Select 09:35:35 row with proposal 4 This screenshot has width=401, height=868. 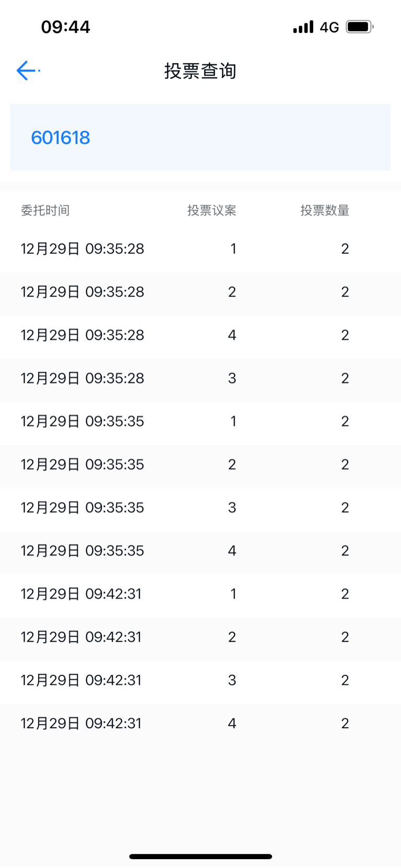pyautogui.click(x=200, y=551)
